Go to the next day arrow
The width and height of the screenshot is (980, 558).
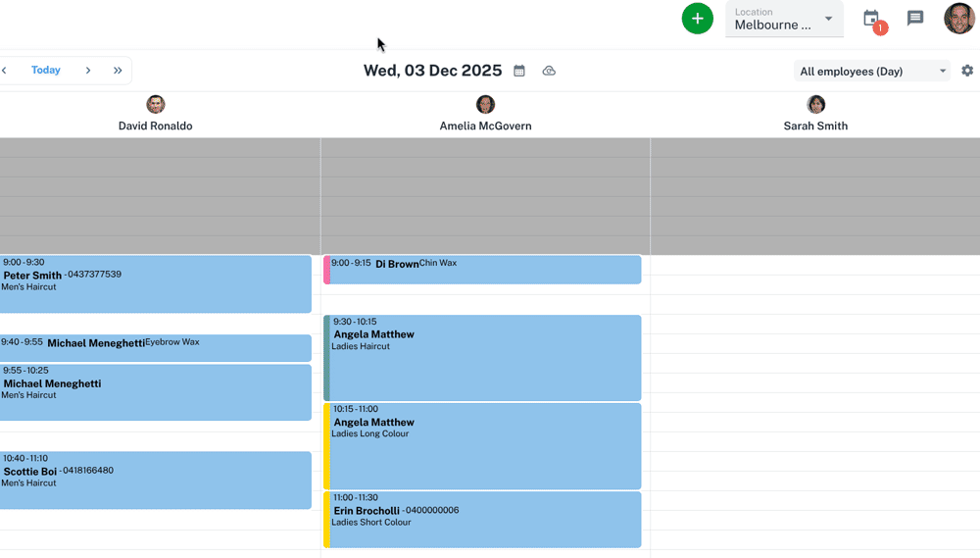pos(88,71)
